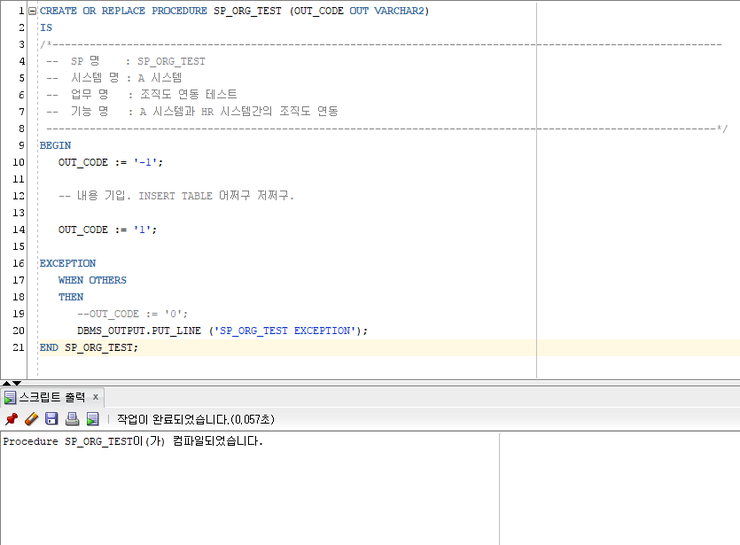Click the script output tab's green icon

(x=10, y=397)
